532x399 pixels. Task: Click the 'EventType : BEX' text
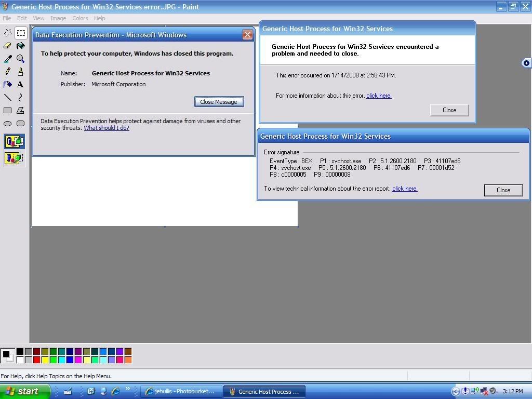coord(291,161)
